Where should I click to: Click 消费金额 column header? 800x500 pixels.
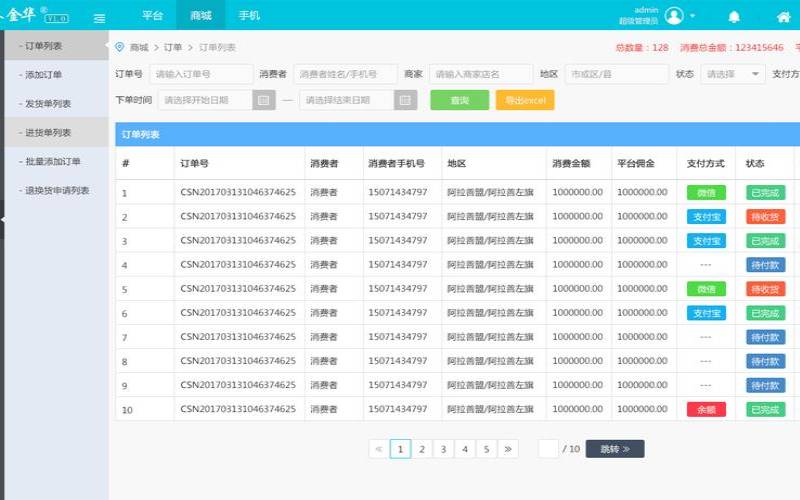point(571,164)
